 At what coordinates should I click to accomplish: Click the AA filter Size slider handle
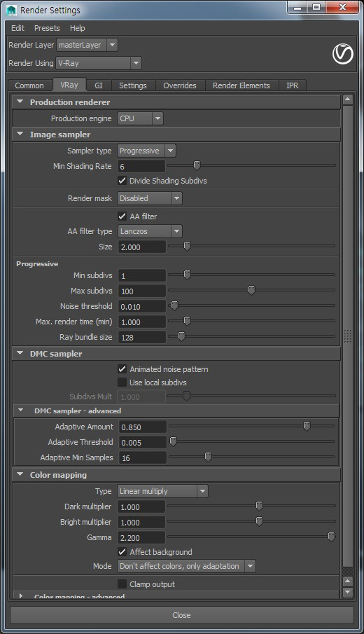187,246
